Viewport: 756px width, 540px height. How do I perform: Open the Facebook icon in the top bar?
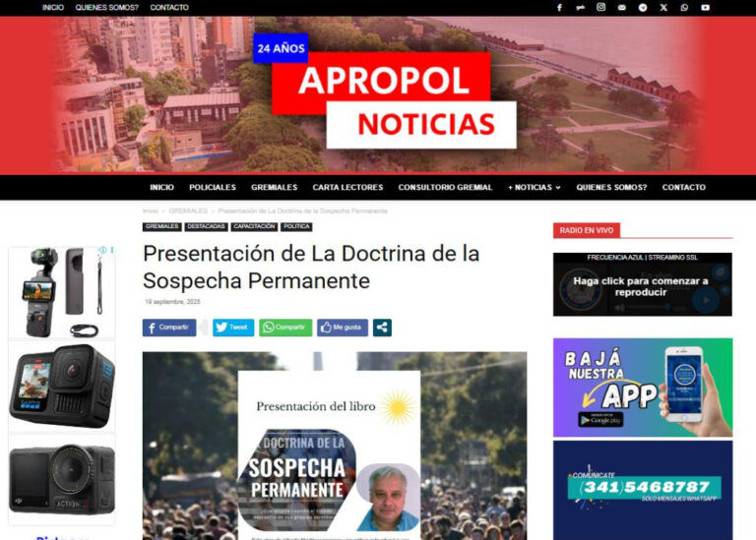tap(559, 8)
